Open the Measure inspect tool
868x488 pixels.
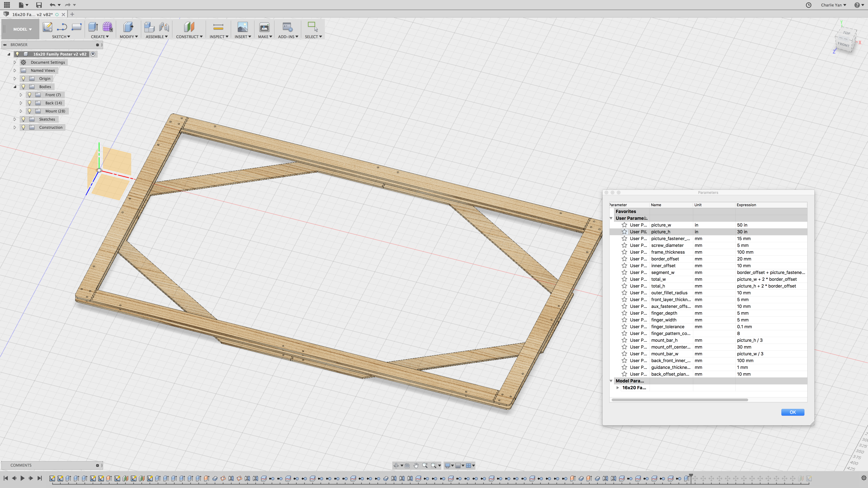218,27
